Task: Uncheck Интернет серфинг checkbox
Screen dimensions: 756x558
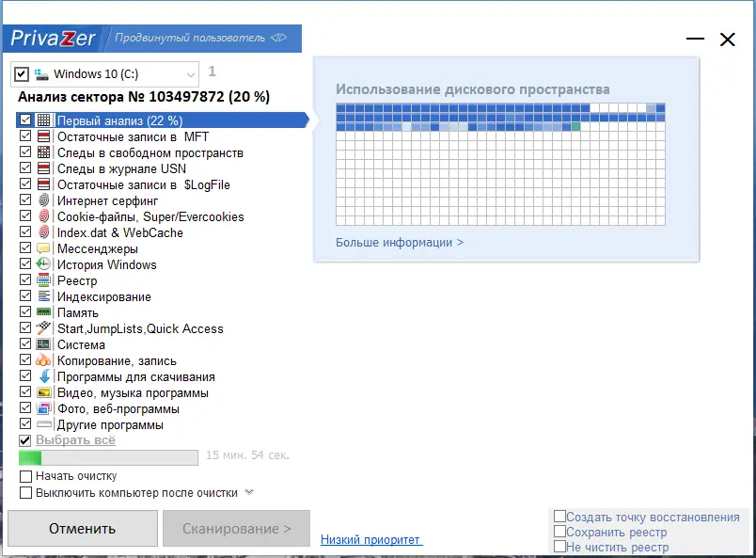Action: coord(25,199)
